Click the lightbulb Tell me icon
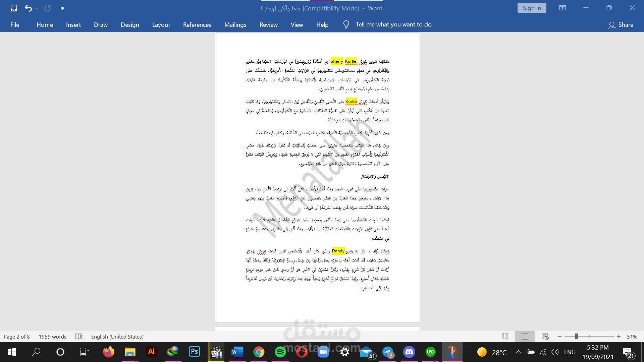Screen dimensions: 644x362 pyautogui.click(x=346, y=24)
